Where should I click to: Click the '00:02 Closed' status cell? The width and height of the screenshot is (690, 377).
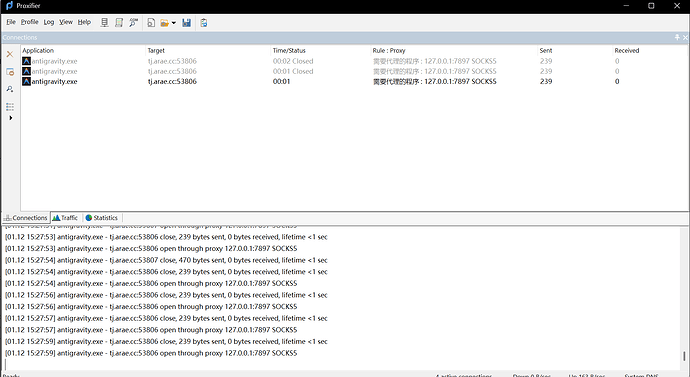pos(293,61)
